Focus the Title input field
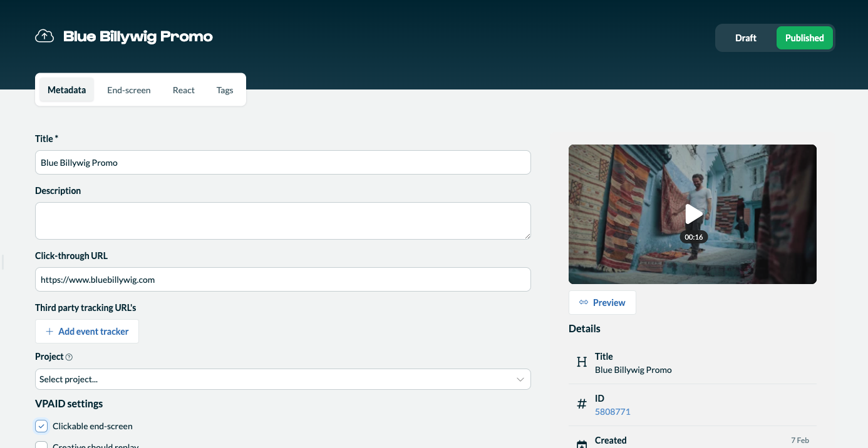The image size is (868, 448). coord(283,163)
